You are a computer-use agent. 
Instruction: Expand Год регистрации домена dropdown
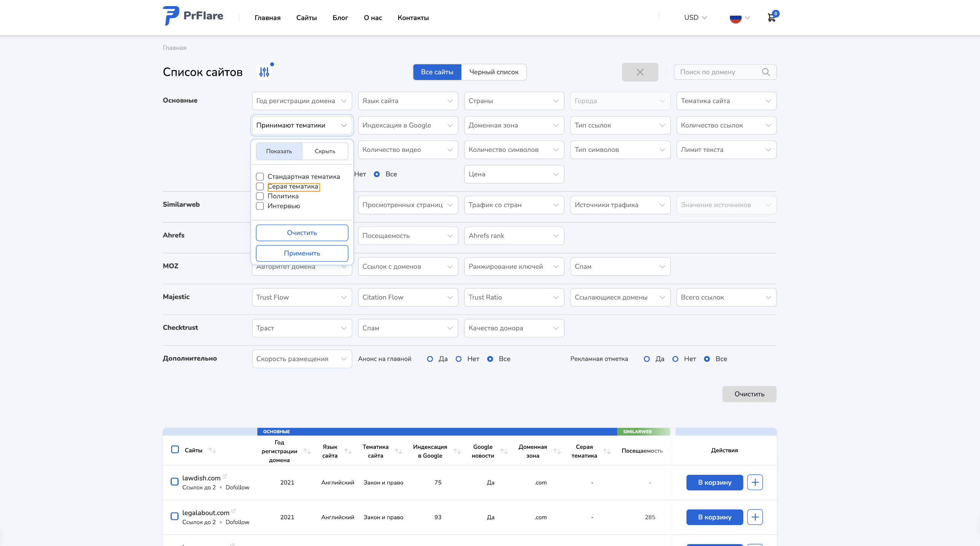(302, 101)
